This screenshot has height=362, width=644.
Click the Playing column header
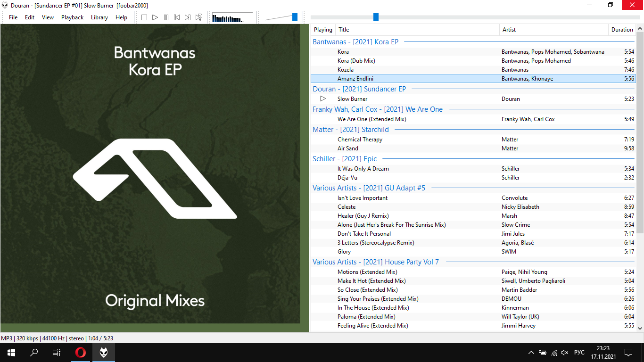coord(323,30)
